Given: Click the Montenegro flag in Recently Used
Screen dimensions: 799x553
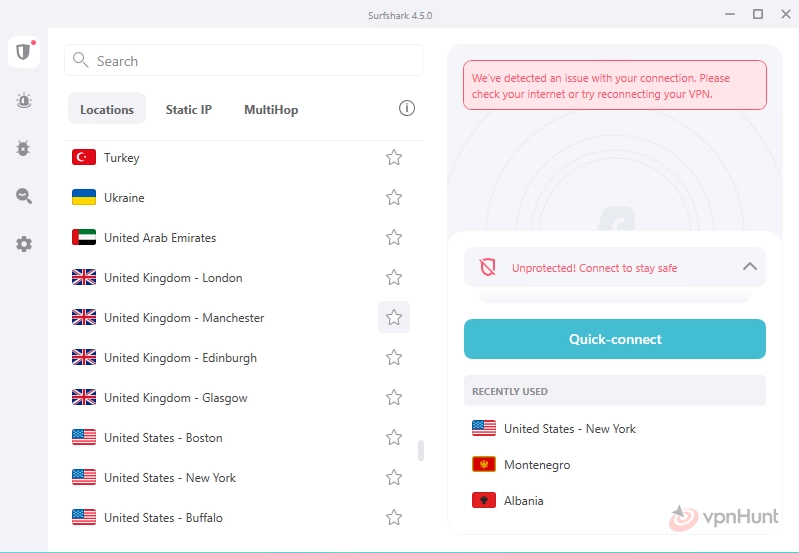Looking at the screenshot, I should (x=484, y=465).
